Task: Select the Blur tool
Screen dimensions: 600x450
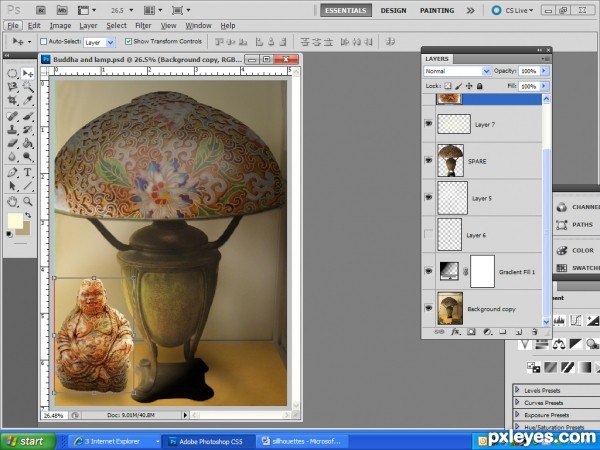Action: click(x=12, y=157)
